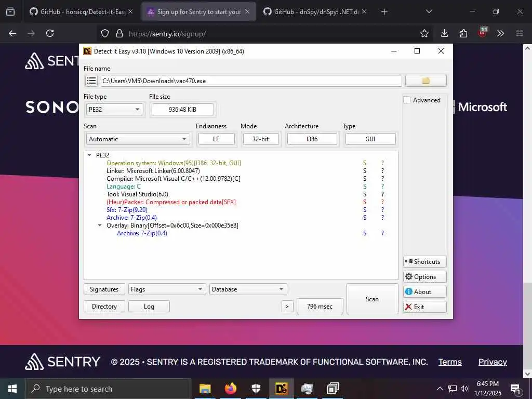This screenshot has height=399, width=532.
Task: Open the stacked windows taskbar app
Action: tap(332, 389)
